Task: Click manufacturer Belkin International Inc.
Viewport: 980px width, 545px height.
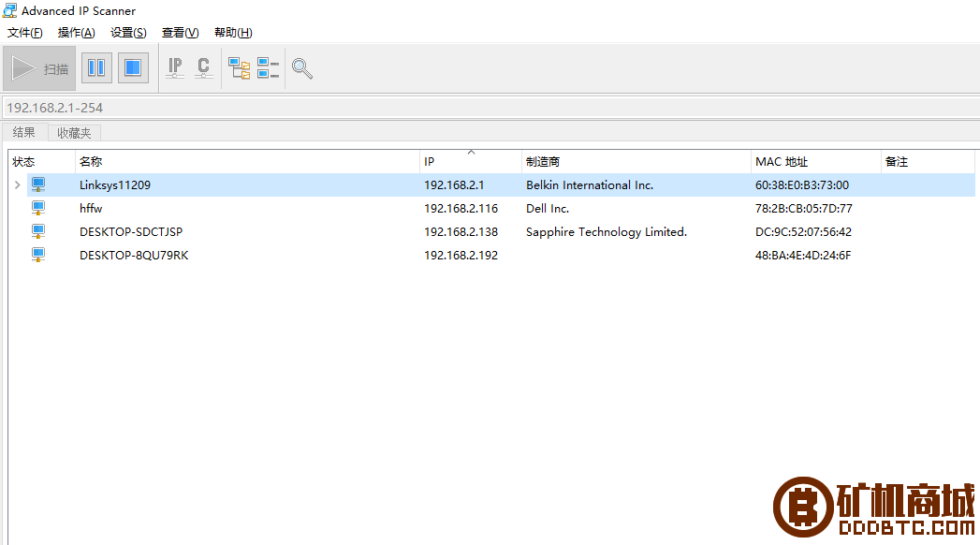Action: point(590,185)
